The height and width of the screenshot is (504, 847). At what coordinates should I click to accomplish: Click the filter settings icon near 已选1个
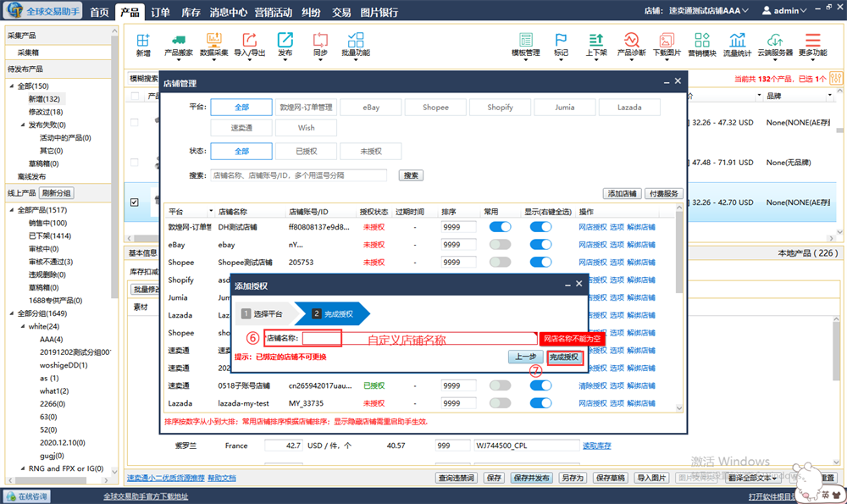(x=836, y=78)
